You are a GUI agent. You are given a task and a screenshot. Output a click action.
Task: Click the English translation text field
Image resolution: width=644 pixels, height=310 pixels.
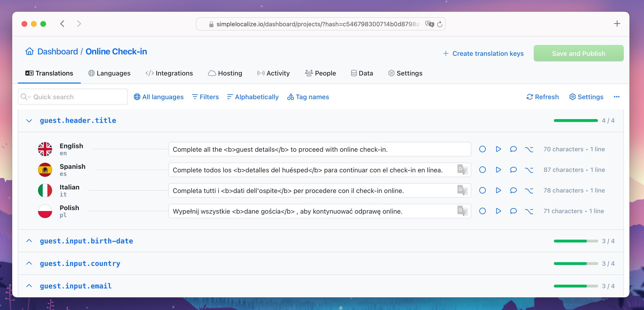pos(320,149)
